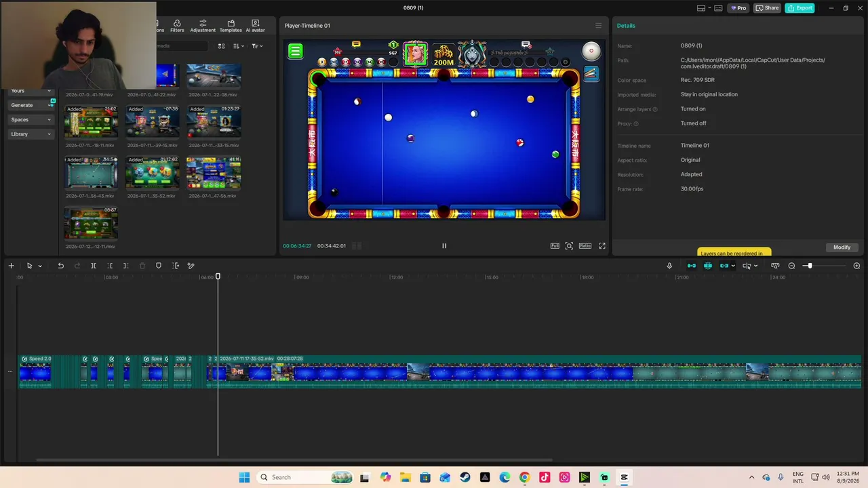The width and height of the screenshot is (868, 488).
Task: Click file name 2026-07-1...47-56.mkv
Action: click(213, 196)
